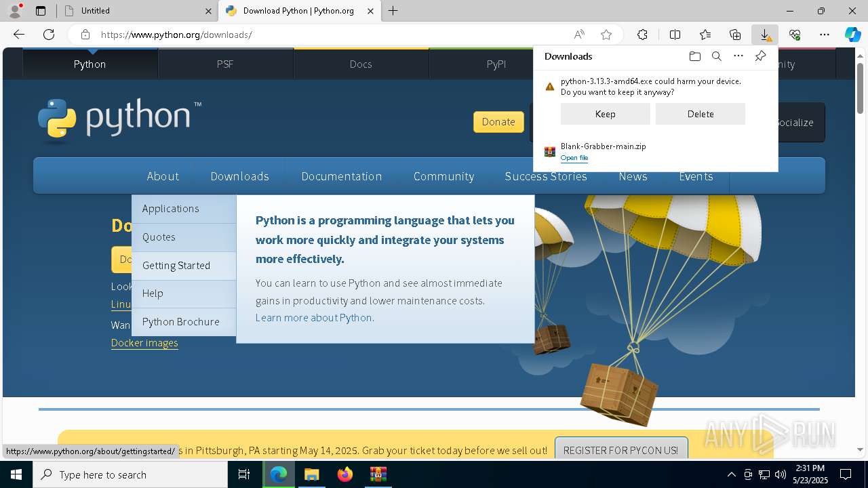Click REGISTER FOR PYCON US! button
Screen dimensions: 868x488
(x=620, y=450)
